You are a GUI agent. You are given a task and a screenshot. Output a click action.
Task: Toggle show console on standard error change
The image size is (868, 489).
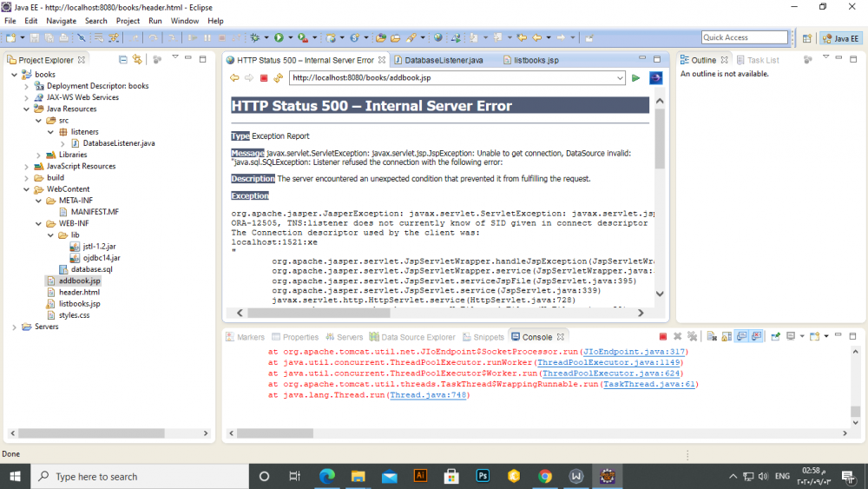click(x=757, y=336)
